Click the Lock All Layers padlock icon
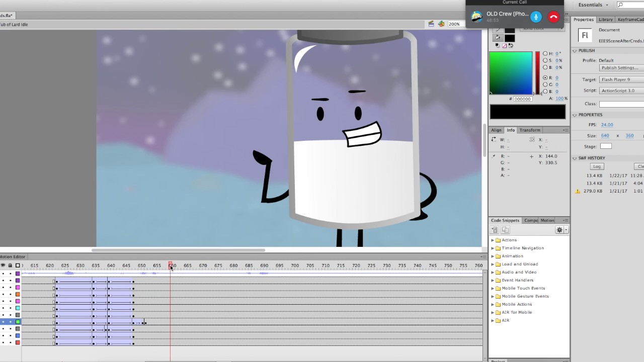This screenshot has height=362, width=644. (x=10, y=265)
